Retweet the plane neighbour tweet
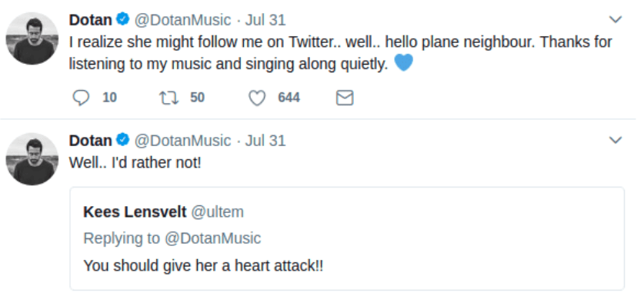 click(169, 98)
